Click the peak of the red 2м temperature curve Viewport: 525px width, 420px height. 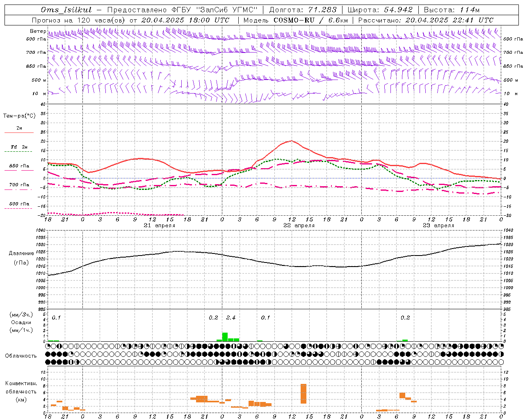coord(292,141)
